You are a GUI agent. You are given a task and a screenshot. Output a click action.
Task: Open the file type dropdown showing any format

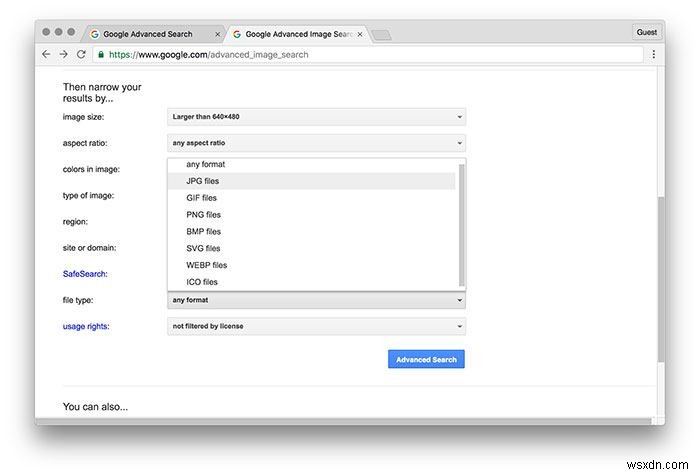317,300
